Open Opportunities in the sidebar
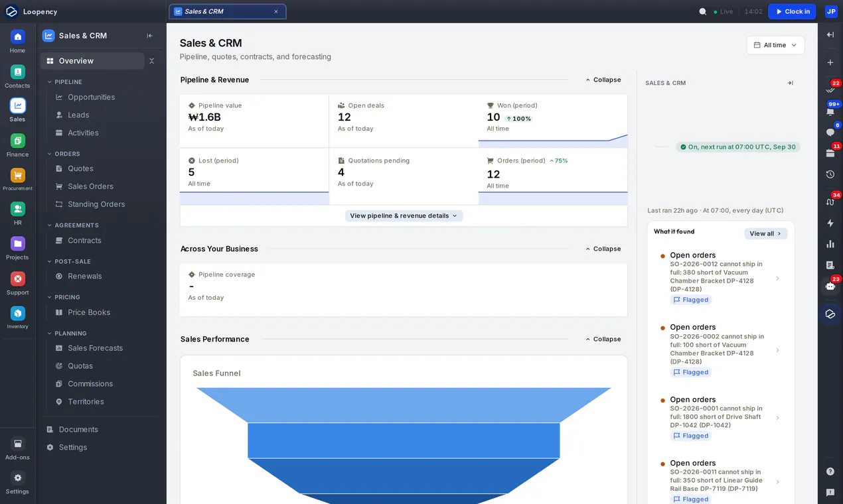Image resolution: width=843 pixels, height=504 pixels. coord(92,97)
